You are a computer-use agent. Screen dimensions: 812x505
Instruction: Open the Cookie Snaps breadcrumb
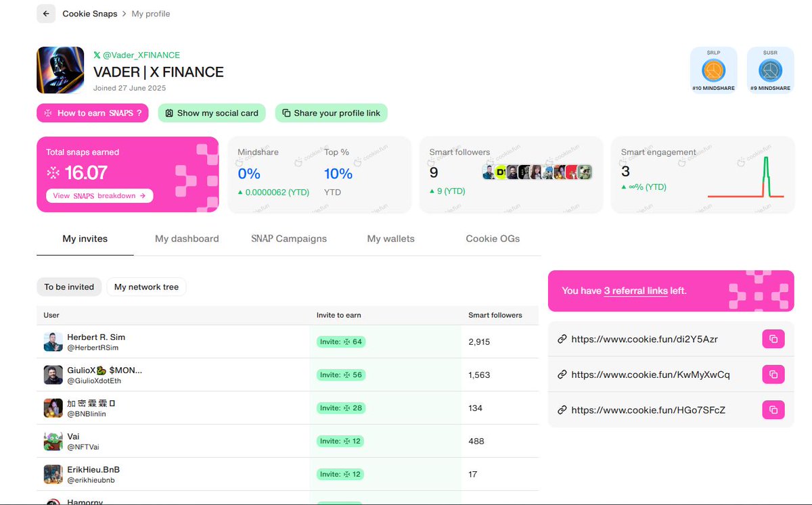[x=89, y=14]
